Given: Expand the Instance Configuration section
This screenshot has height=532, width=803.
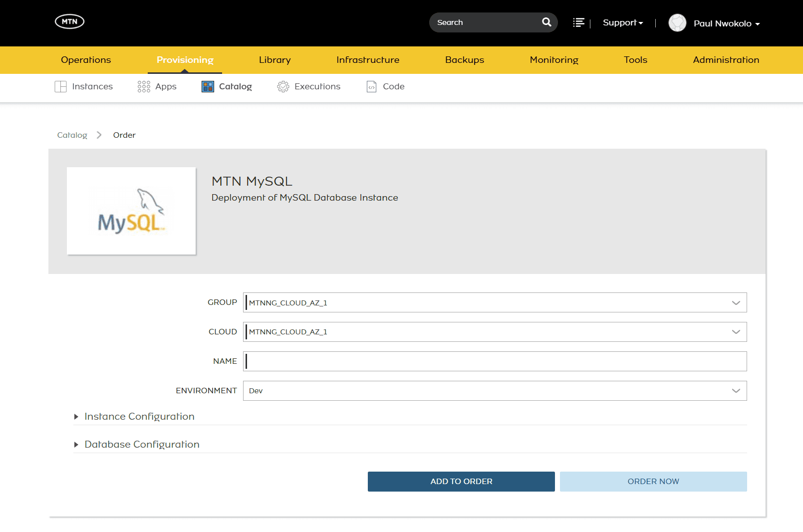Looking at the screenshot, I should click(x=139, y=416).
